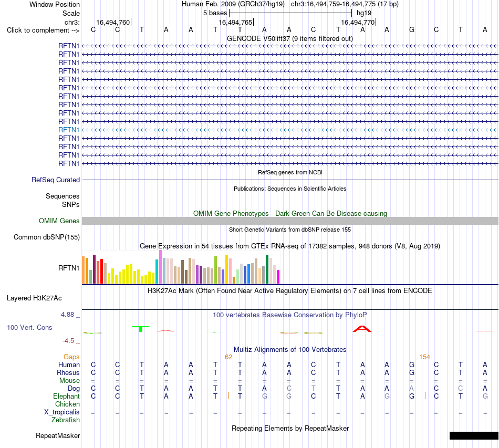Click the green T in PhyloP track
This screenshot has height=448, width=499.
coord(141,329)
